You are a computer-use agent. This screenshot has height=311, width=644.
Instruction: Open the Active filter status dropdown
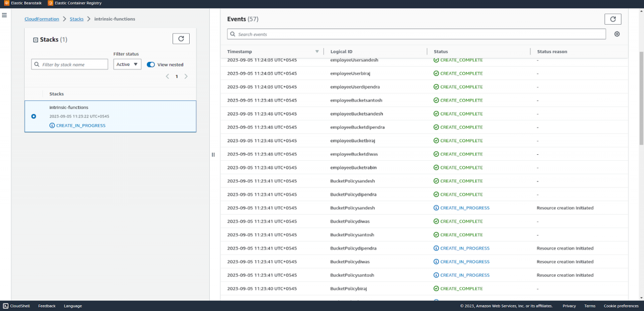pyautogui.click(x=127, y=64)
